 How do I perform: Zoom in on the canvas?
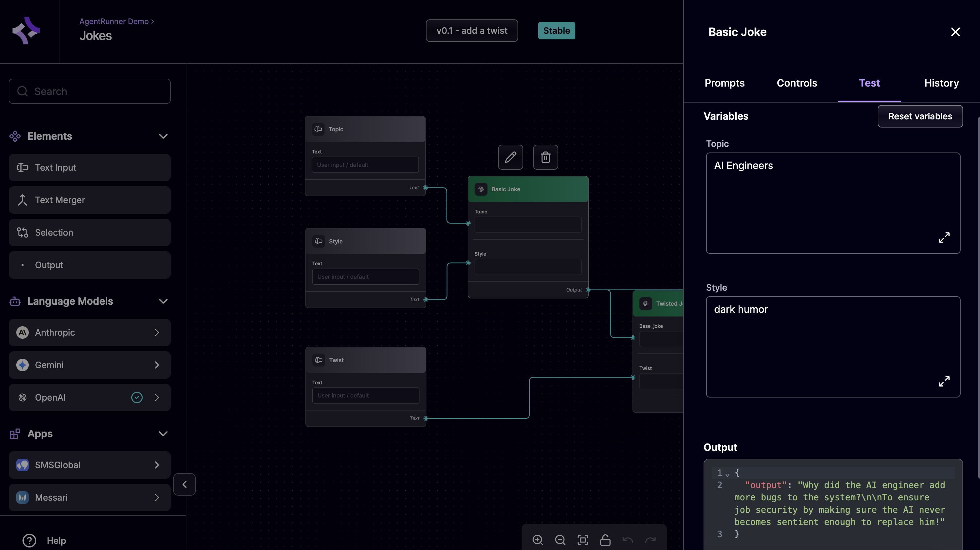pyautogui.click(x=538, y=540)
